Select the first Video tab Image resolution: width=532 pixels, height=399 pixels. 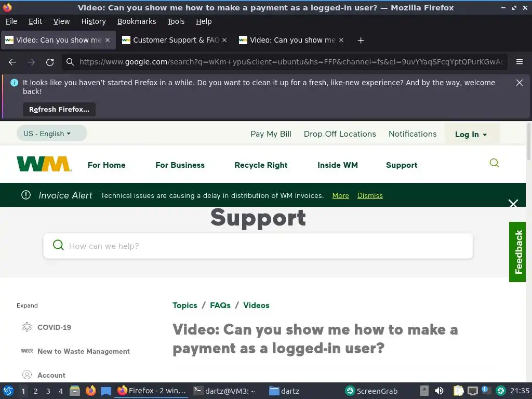click(58, 40)
